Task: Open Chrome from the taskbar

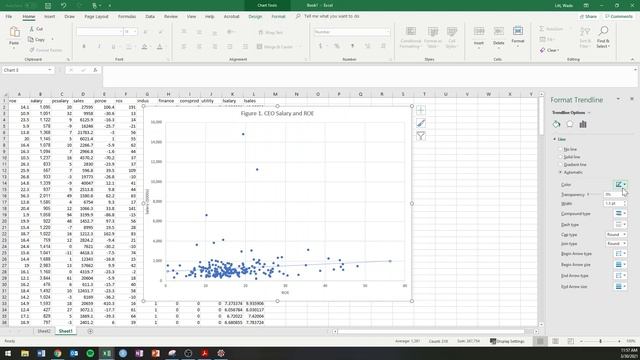Action: (58, 353)
